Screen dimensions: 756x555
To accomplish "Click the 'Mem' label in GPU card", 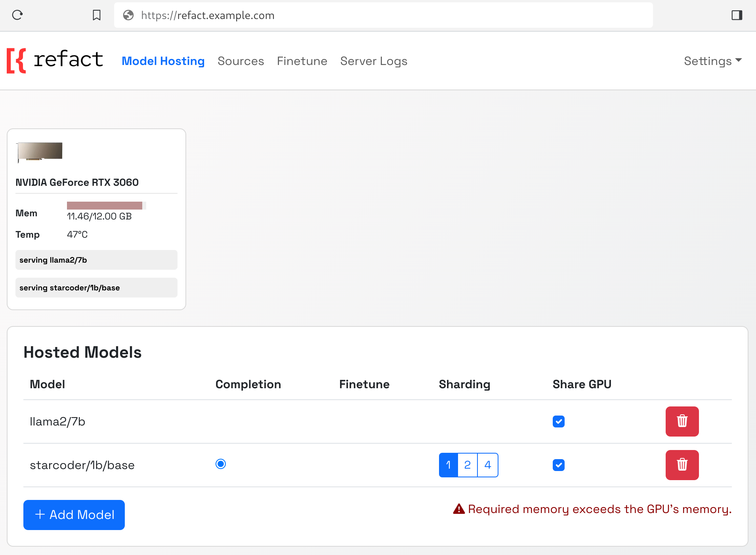I will point(26,213).
